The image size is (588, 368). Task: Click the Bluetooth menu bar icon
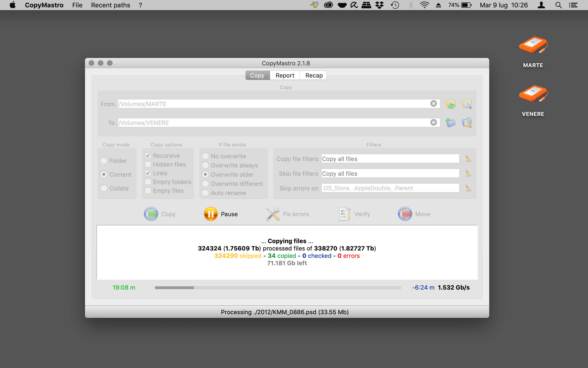(x=411, y=5)
